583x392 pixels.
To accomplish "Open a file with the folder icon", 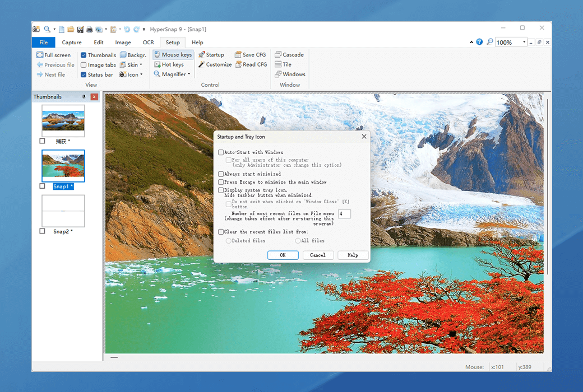I will (x=71, y=29).
